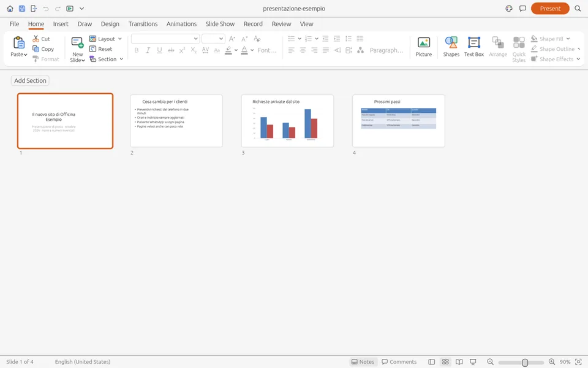Save the presentation with the floppy disk icon
This screenshot has height=368, width=588.
[22, 9]
